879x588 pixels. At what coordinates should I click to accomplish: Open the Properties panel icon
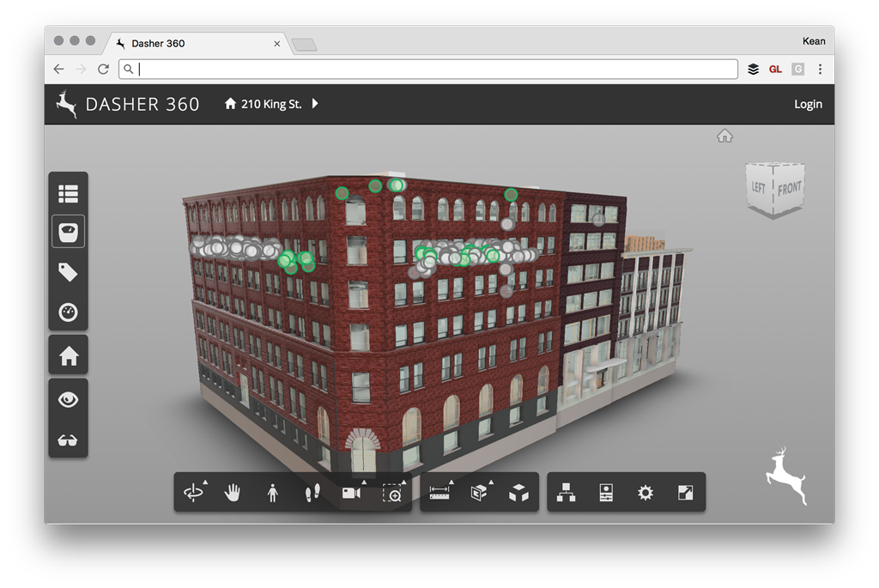[x=606, y=493]
